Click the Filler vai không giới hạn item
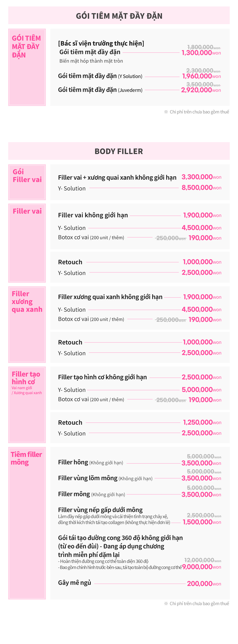Image resolution: width=238 pixels, height=644 pixels. click(93, 215)
